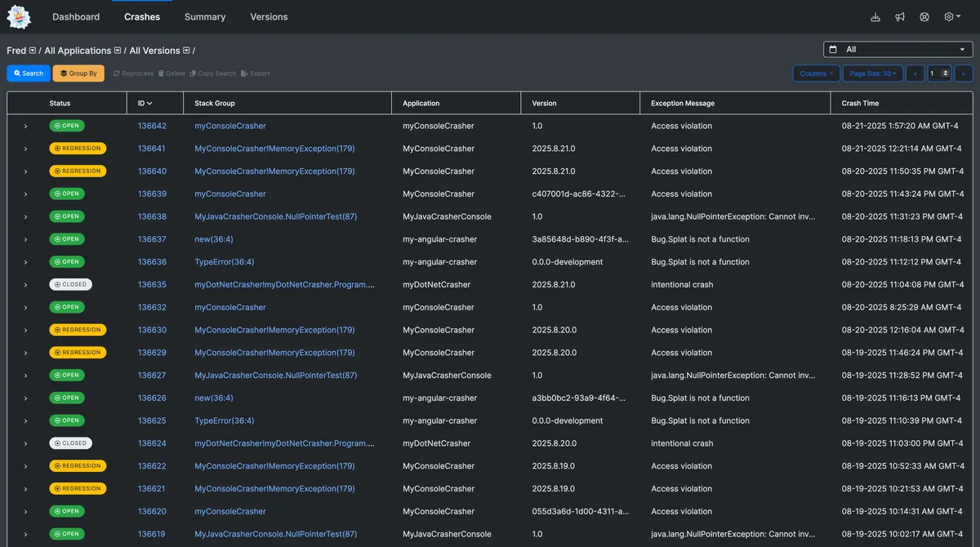This screenshot has width=980, height=547.
Task: Open the Summary tab
Action: [205, 17]
